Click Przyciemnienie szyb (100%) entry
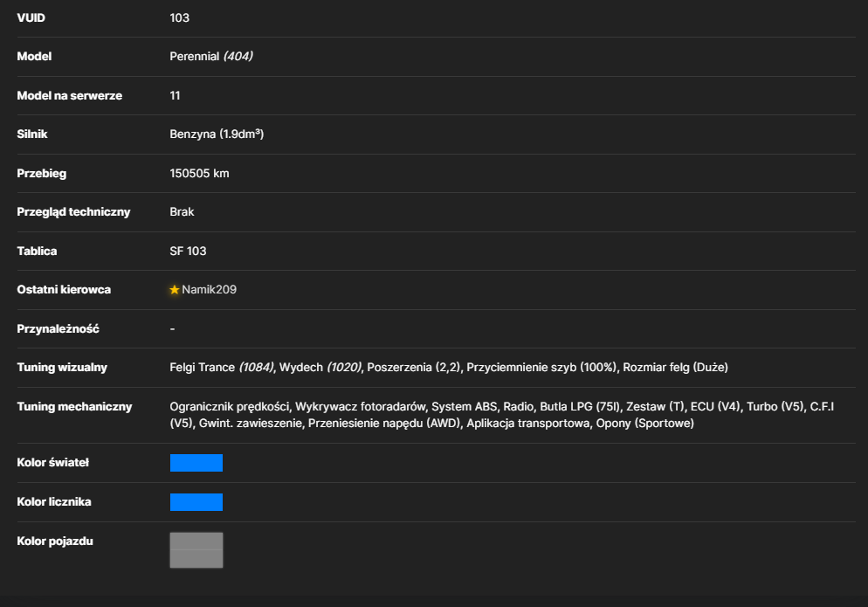 [x=541, y=367]
